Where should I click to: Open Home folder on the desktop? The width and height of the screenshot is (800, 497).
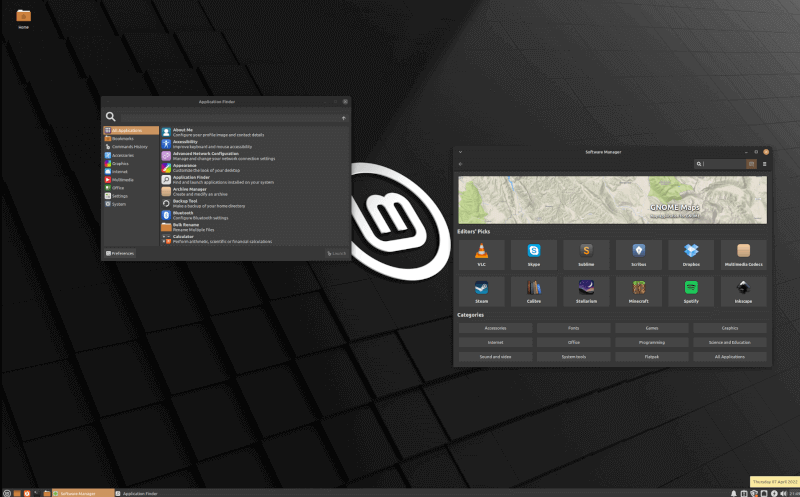pos(23,18)
